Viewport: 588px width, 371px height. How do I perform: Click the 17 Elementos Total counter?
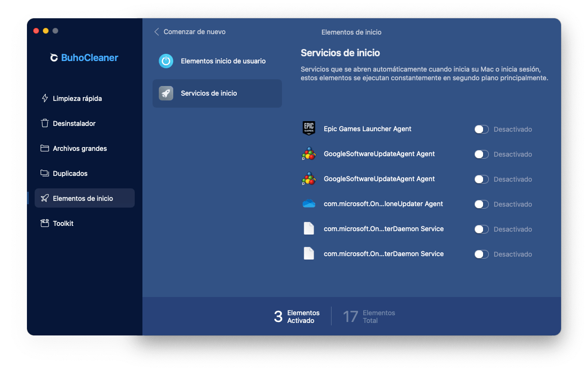click(369, 316)
